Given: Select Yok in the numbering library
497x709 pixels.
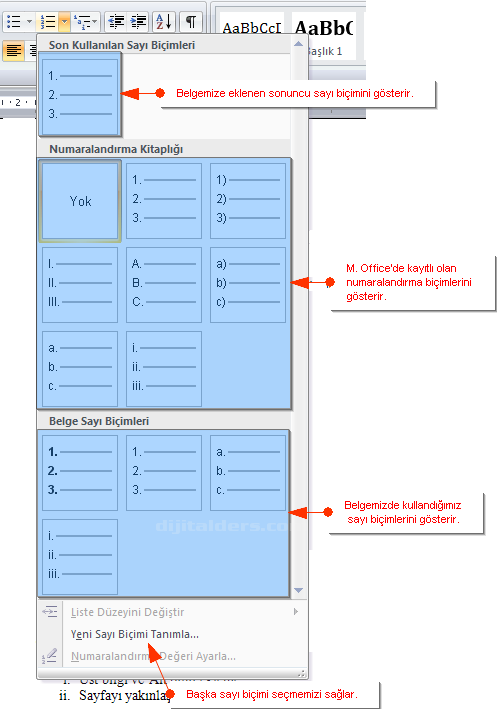Looking at the screenshot, I should 80,201.
